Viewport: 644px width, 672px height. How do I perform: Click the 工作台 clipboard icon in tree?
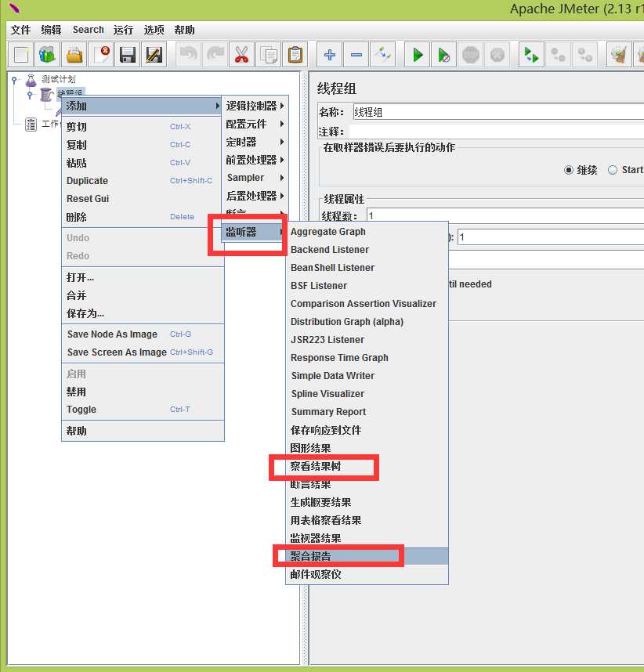point(31,125)
